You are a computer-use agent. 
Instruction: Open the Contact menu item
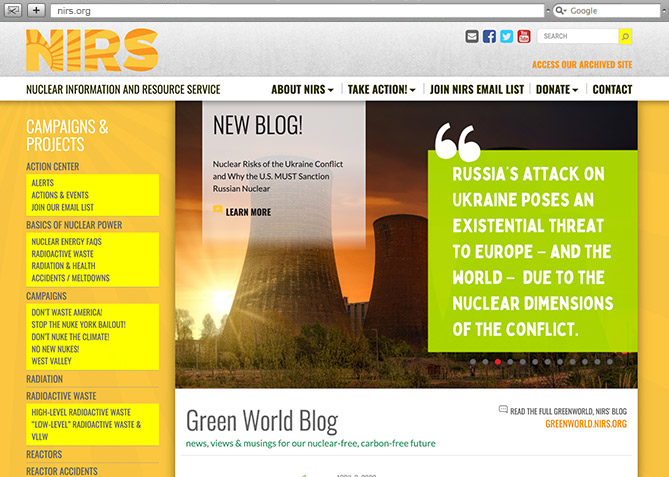(612, 89)
